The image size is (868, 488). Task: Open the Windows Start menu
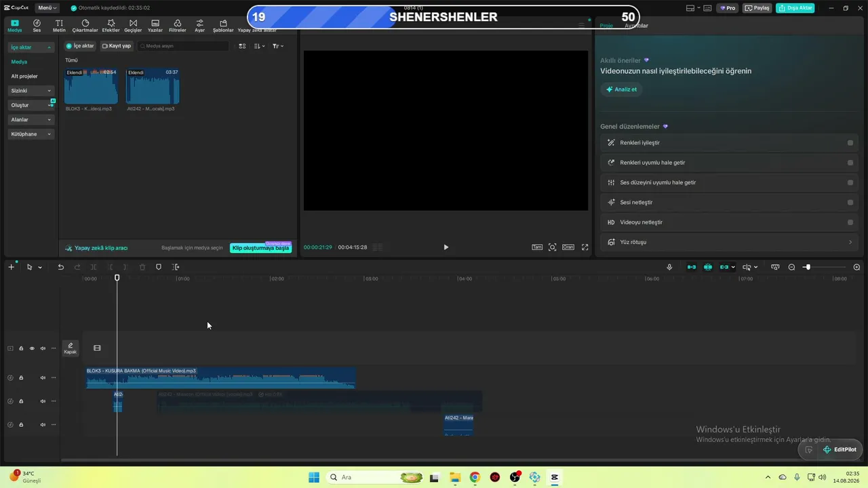(314, 477)
